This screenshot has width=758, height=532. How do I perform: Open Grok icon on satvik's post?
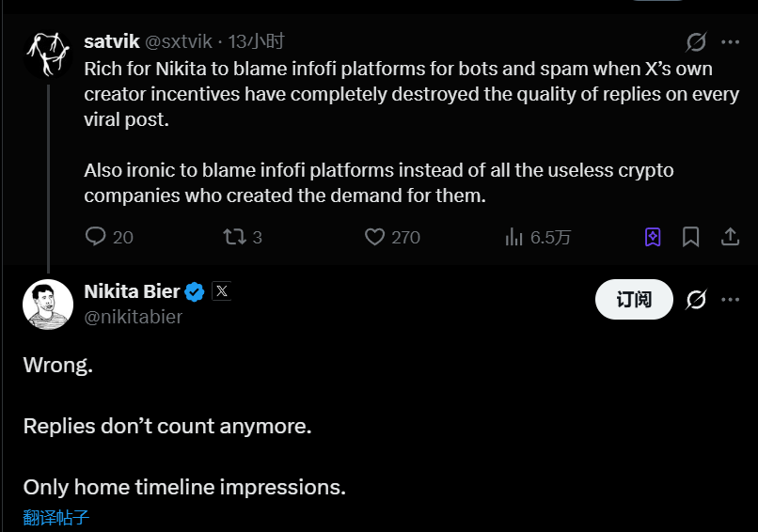pos(696,42)
